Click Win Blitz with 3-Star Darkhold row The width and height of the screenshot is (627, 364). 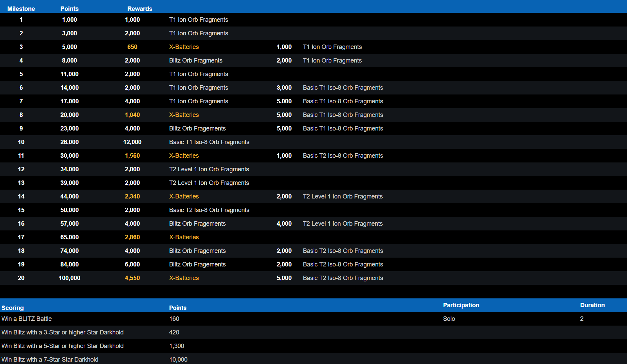tap(63, 332)
